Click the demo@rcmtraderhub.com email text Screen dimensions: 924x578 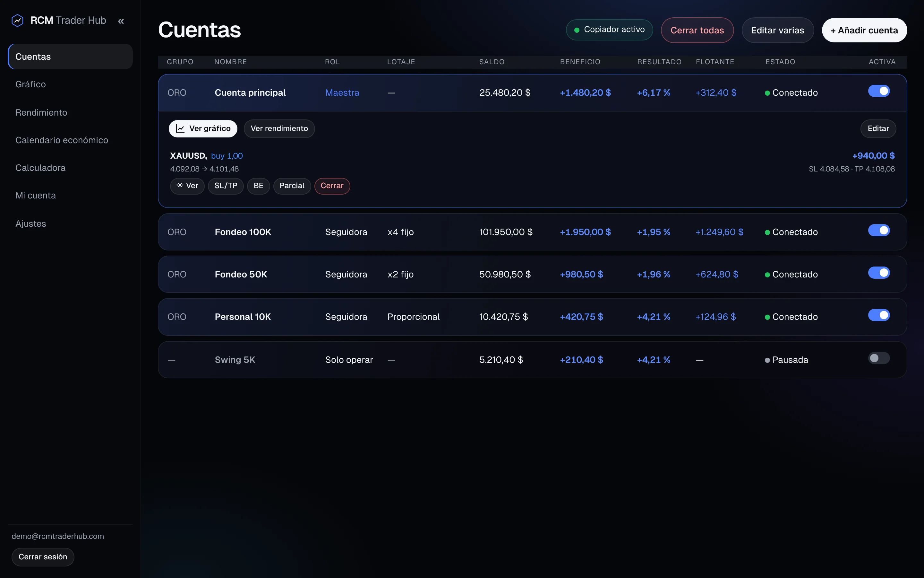pos(58,536)
